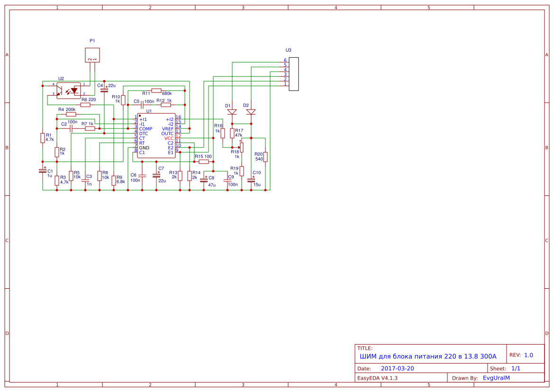Select resistor R1 4.7k

[42, 138]
